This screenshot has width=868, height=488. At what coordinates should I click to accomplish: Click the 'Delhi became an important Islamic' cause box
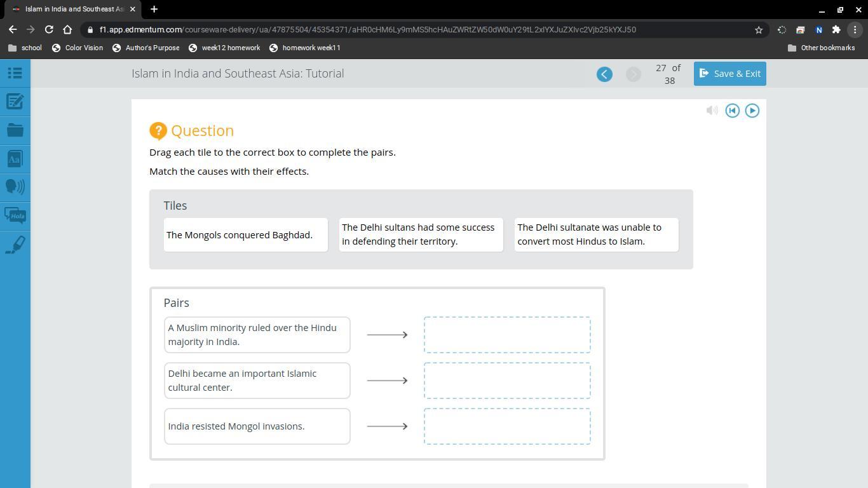257,381
